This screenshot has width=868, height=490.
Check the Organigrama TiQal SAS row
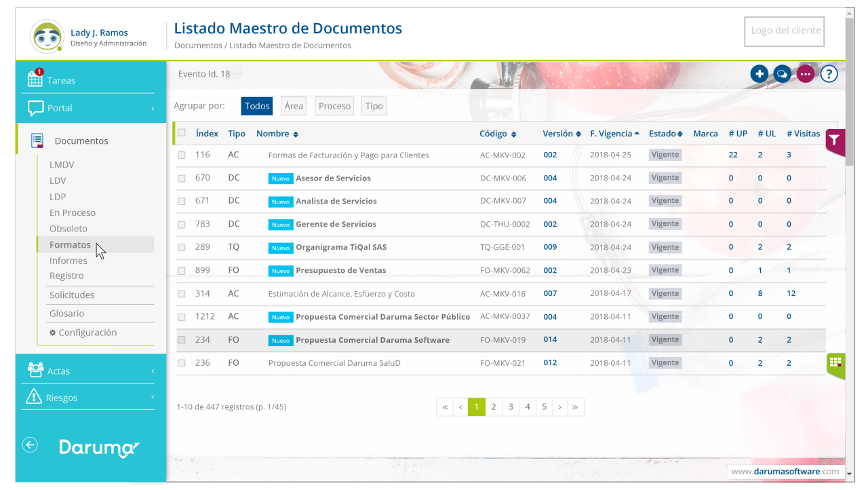181,248
